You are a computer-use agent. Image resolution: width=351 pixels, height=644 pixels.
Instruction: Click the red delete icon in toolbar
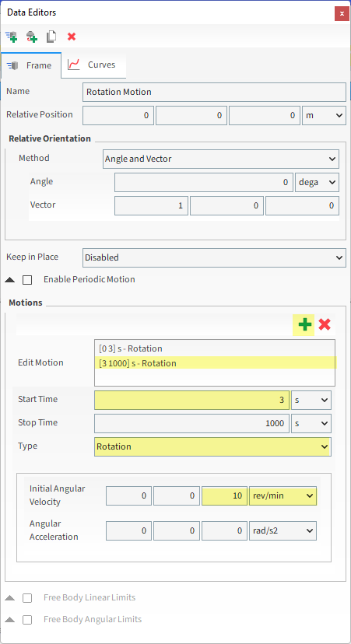[x=72, y=37]
